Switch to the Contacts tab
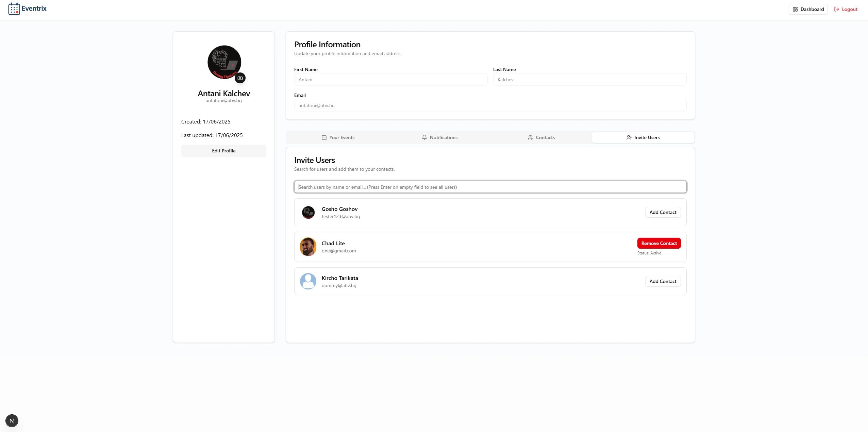This screenshot has height=432, width=868. pos(541,137)
